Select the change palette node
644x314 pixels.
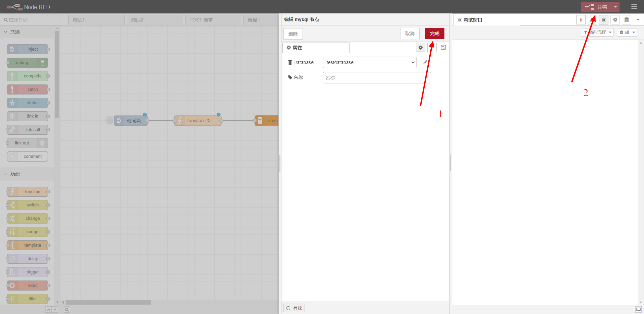pyautogui.click(x=28, y=218)
